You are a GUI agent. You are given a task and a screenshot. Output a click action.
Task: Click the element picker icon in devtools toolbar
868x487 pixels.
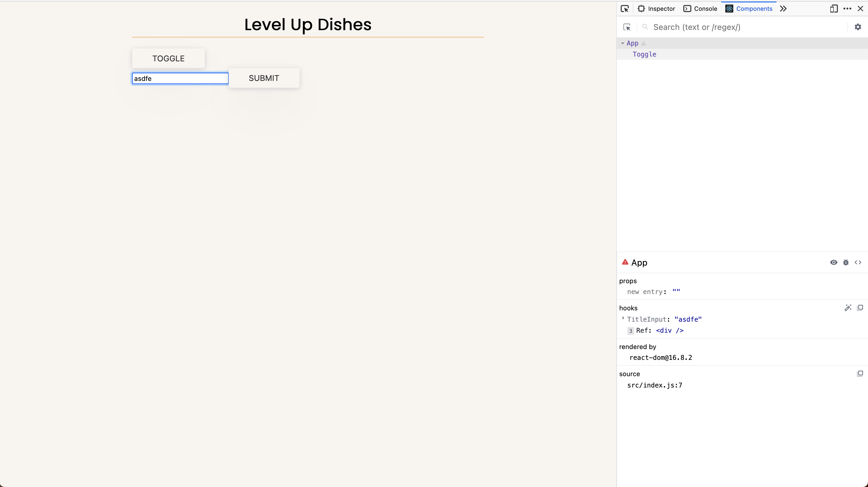(x=624, y=9)
